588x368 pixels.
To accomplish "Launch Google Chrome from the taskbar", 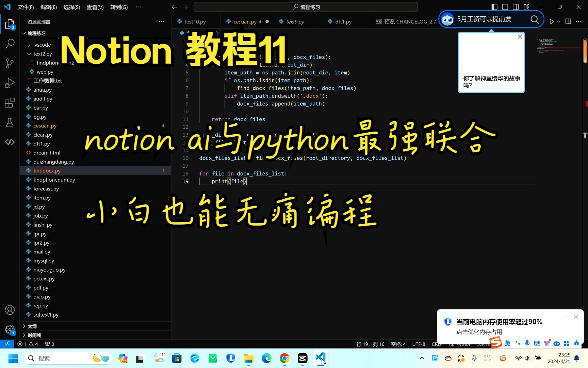I will [x=284, y=358].
